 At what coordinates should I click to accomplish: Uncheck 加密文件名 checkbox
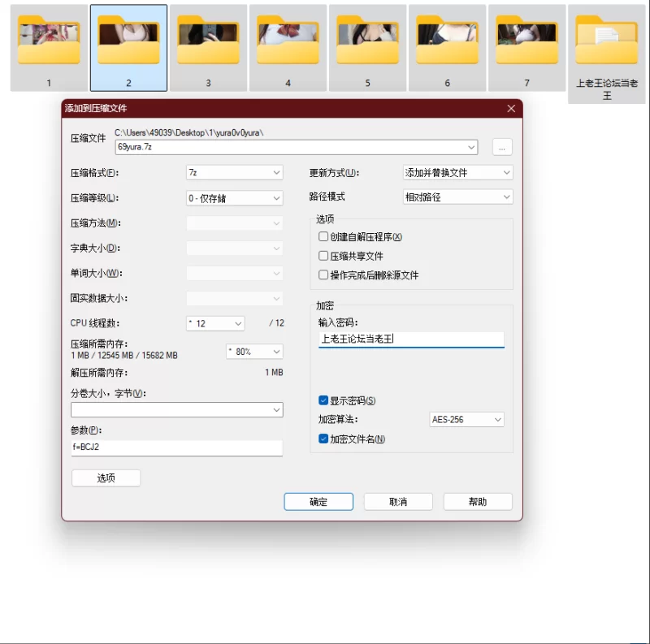pos(323,439)
